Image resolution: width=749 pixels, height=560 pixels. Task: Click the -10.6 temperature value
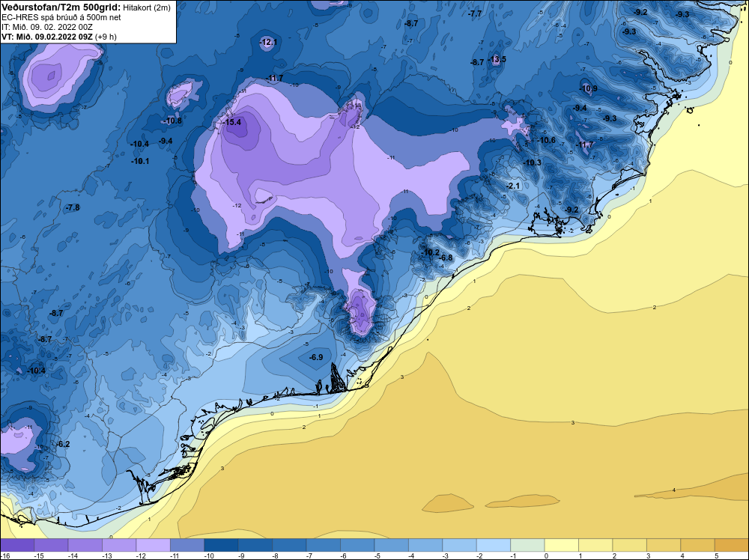(x=547, y=140)
